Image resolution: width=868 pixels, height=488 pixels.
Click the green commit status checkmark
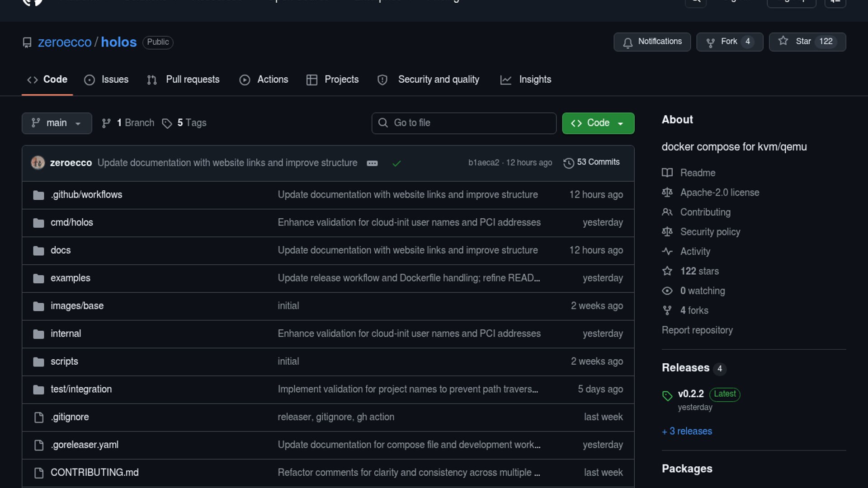coord(396,164)
